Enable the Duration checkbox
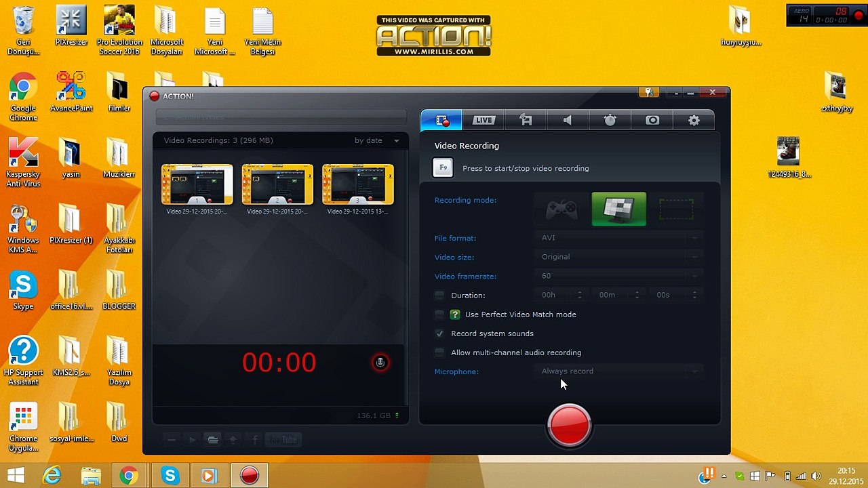Screen dimensions: 868x488 pos(439,295)
